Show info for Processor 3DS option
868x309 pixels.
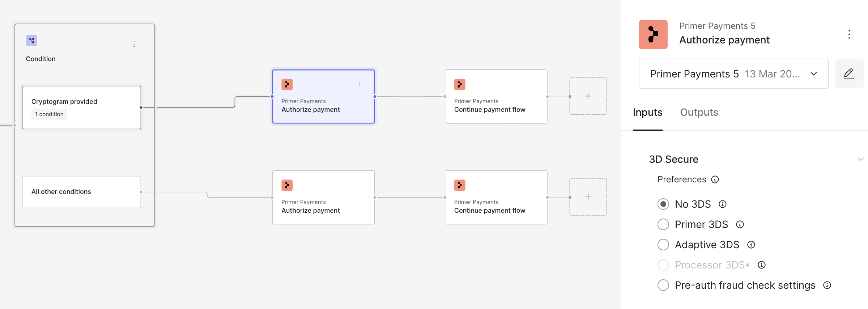coord(762,265)
